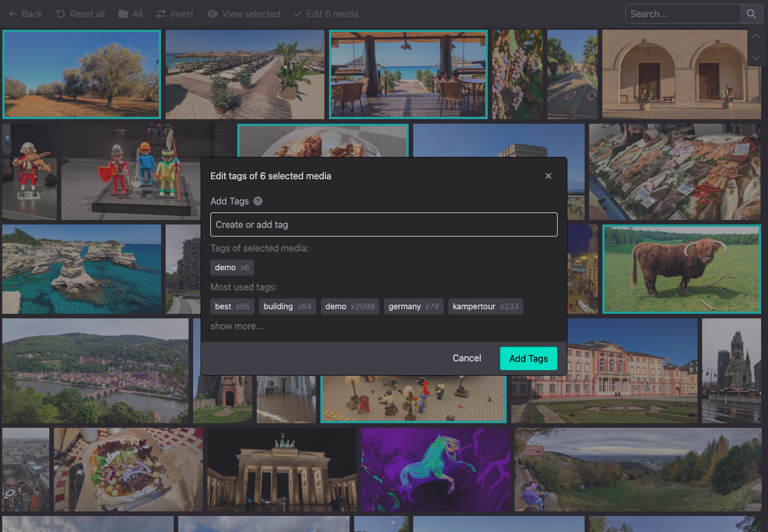The width and height of the screenshot is (768, 532).
Task: Click the Add Tags help icon
Action: point(258,201)
